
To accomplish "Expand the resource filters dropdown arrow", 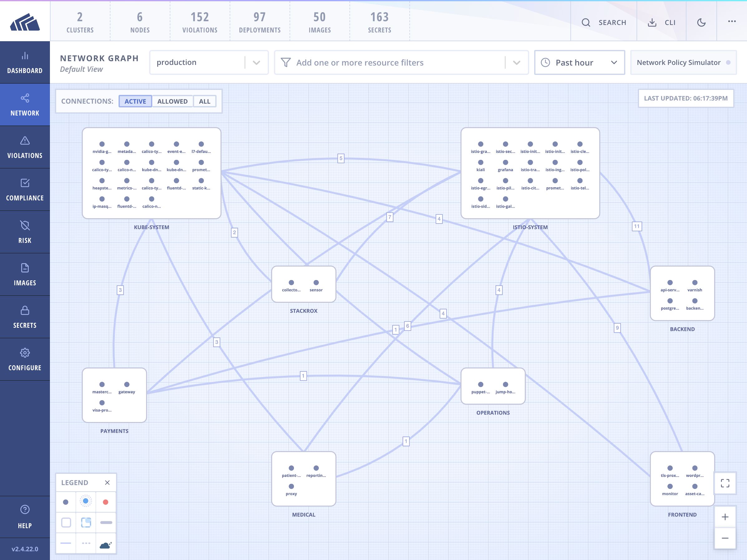I will 516,62.
